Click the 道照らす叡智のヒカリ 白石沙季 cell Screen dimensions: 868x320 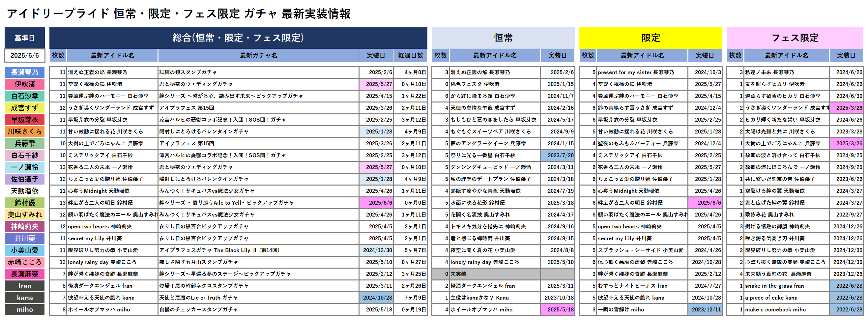tap(786, 96)
